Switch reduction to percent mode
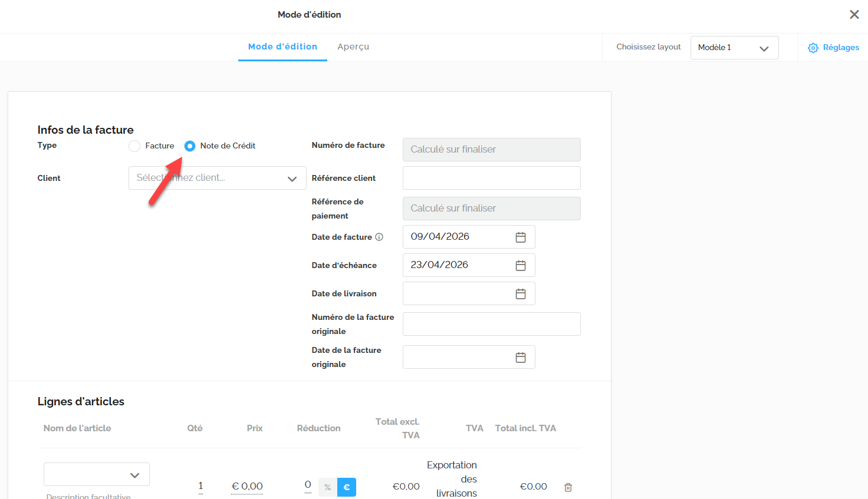Viewport: 868px width, 499px height. tap(328, 487)
